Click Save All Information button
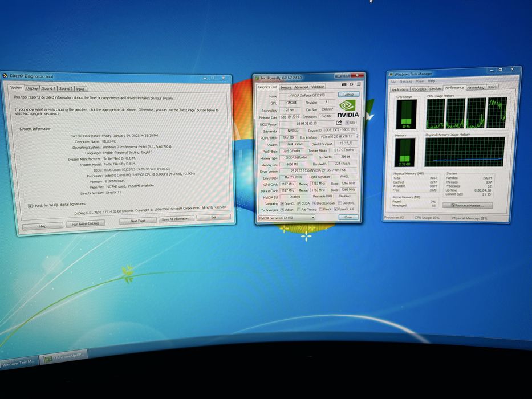This screenshot has height=399, width=532. [176, 219]
